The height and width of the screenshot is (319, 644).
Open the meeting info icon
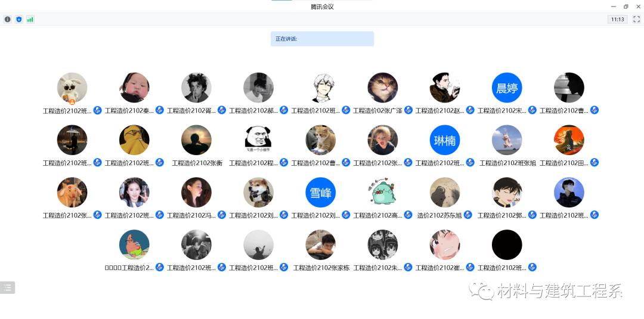[x=7, y=19]
